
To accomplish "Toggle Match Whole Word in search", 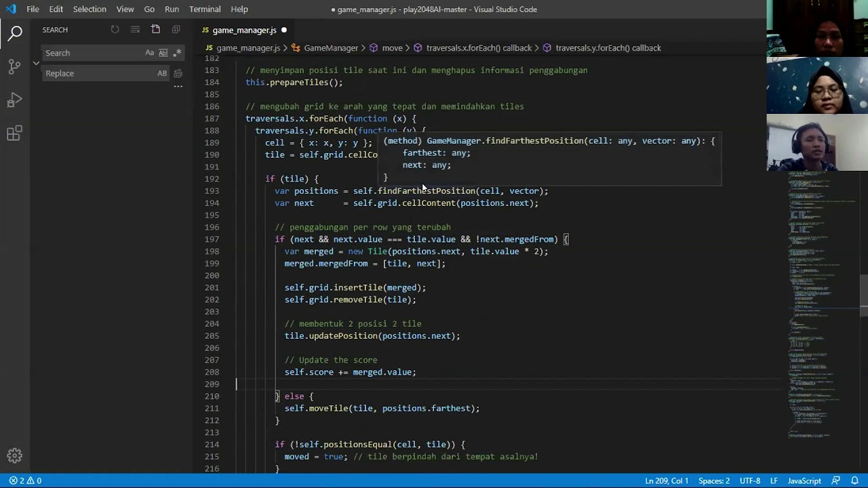I will click(x=163, y=53).
